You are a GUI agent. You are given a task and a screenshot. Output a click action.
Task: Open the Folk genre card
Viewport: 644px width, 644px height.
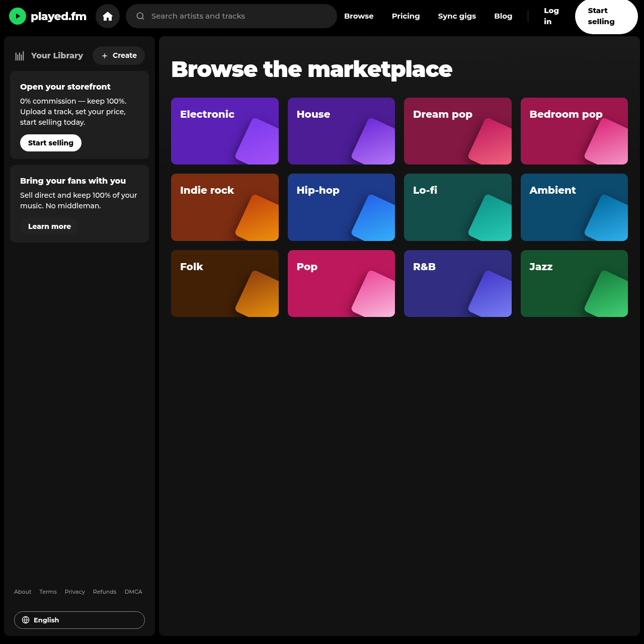[225, 283]
